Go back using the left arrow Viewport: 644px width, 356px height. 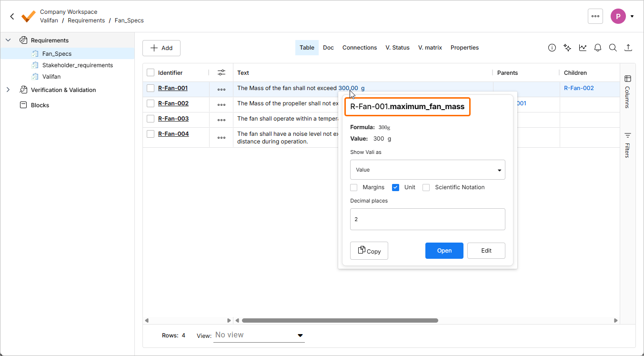[x=12, y=16]
